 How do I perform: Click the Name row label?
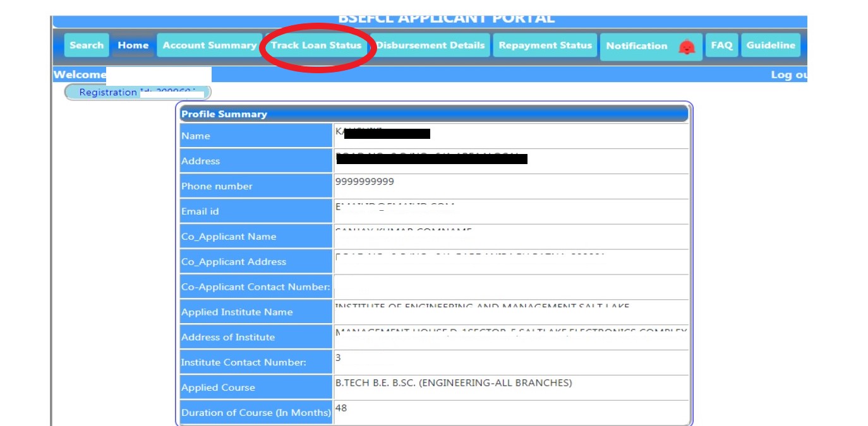pyautogui.click(x=256, y=136)
